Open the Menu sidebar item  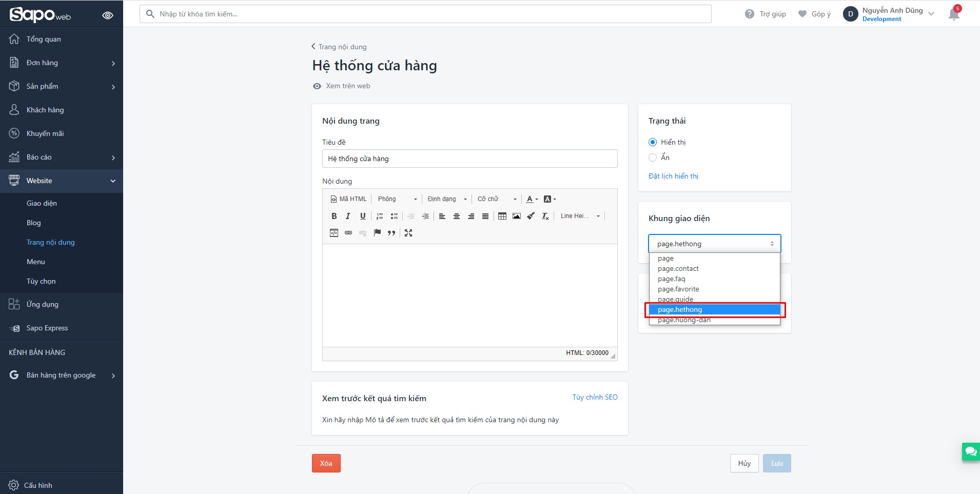[35, 262]
